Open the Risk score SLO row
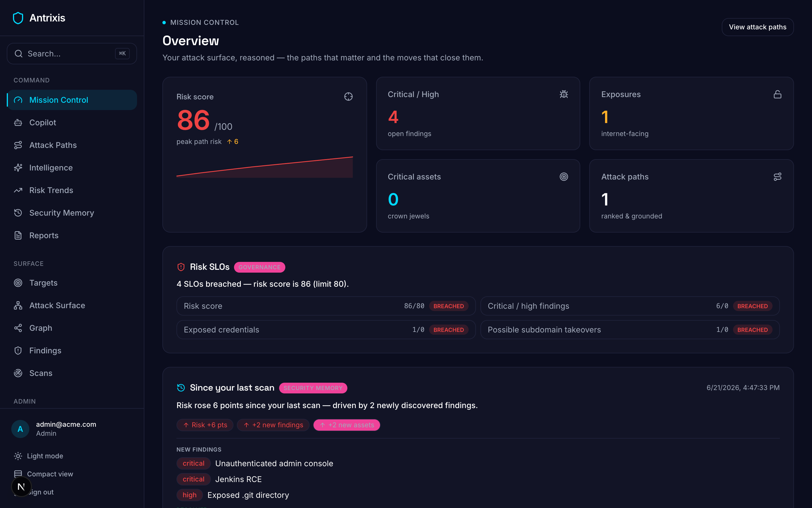This screenshot has height=508, width=812. coord(326,306)
